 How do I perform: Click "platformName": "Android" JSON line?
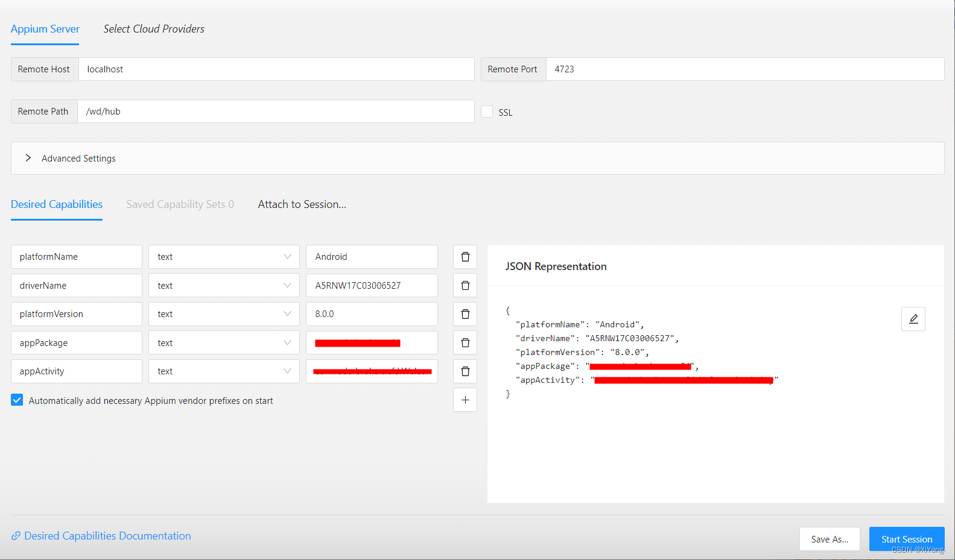pos(580,324)
